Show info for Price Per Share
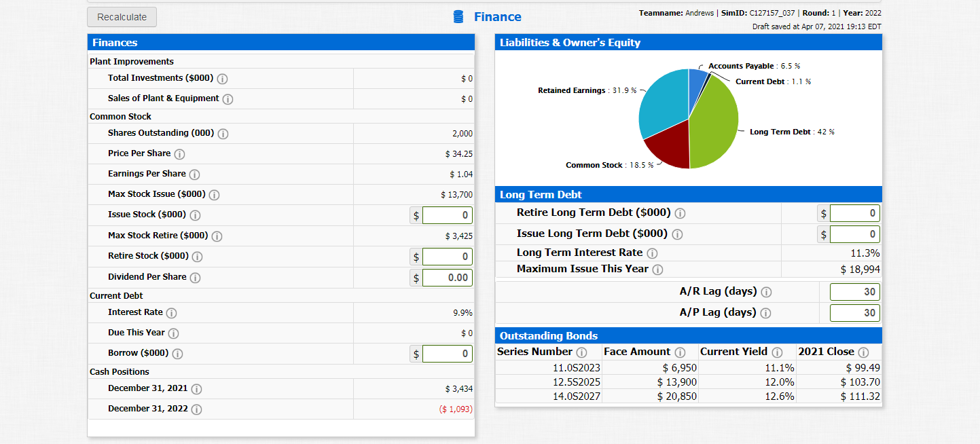Viewport: 980px width, 444px height. [x=180, y=154]
